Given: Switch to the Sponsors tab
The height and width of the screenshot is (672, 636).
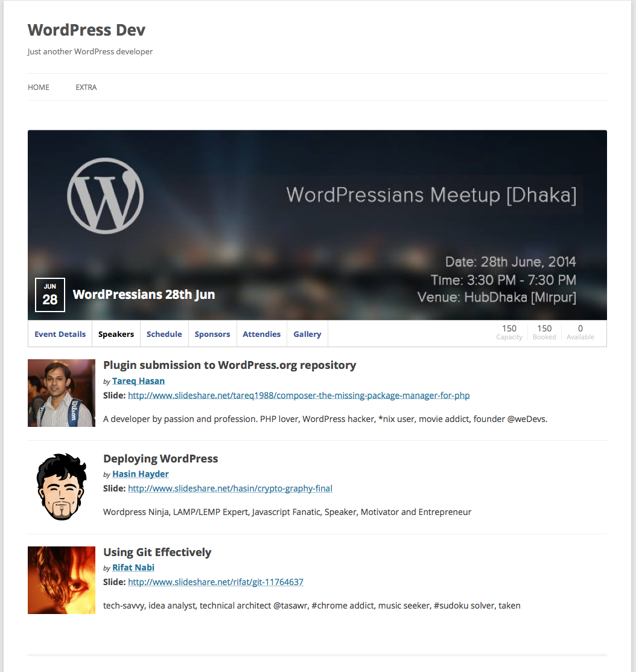Looking at the screenshot, I should pyautogui.click(x=212, y=334).
